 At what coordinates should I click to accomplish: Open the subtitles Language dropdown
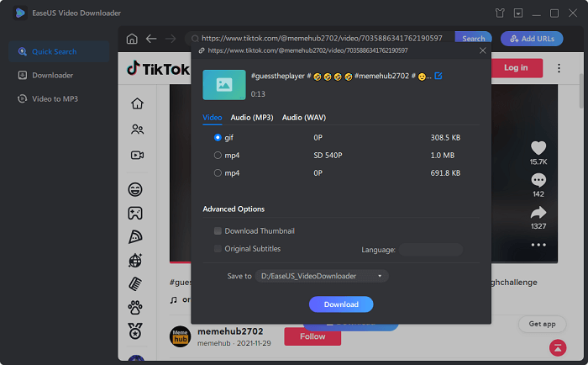click(x=430, y=250)
